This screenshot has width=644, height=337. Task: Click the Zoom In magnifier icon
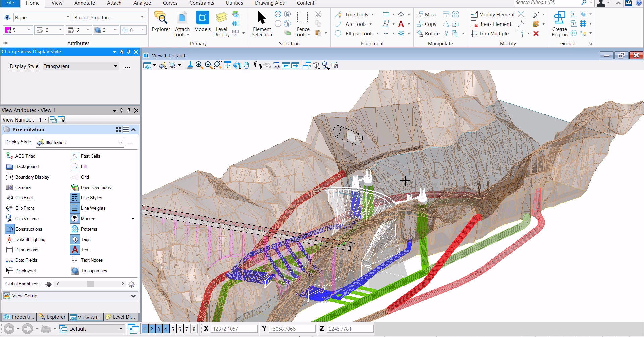pyautogui.click(x=199, y=66)
